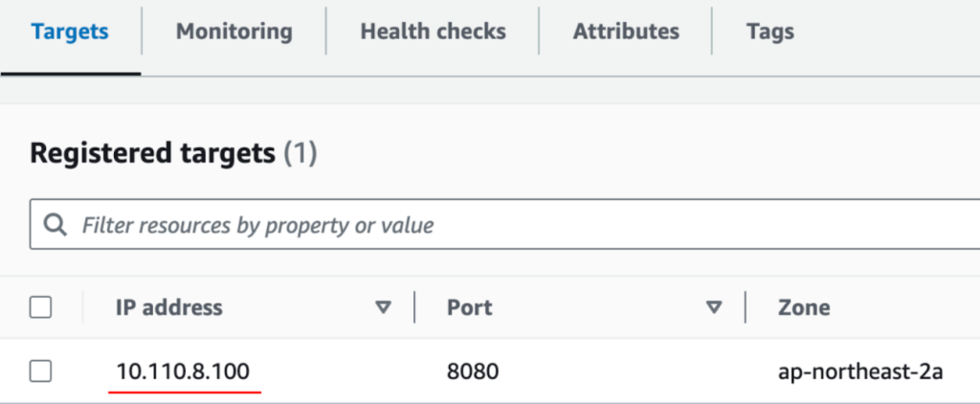Click the Port column header label
The image size is (980, 404).
(470, 307)
